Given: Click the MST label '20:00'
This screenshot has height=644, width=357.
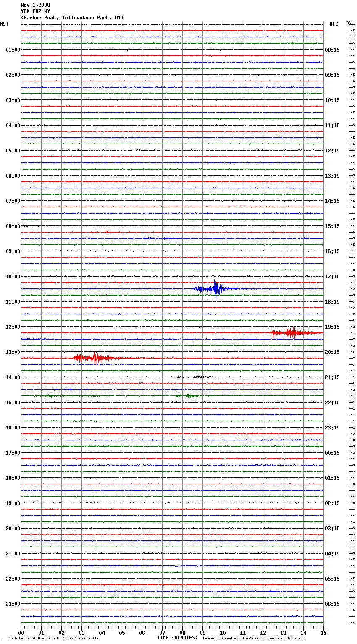Looking at the screenshot, I should (13, 529).
